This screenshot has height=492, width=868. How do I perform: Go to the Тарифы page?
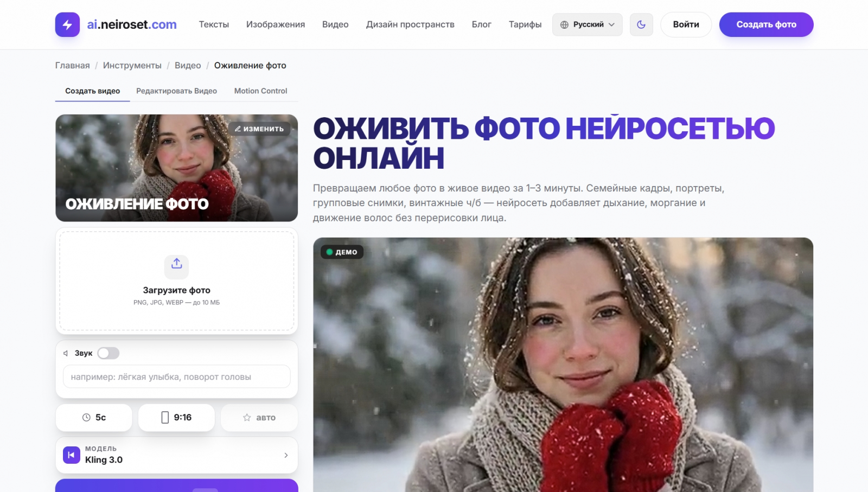(x=525, y=24)
